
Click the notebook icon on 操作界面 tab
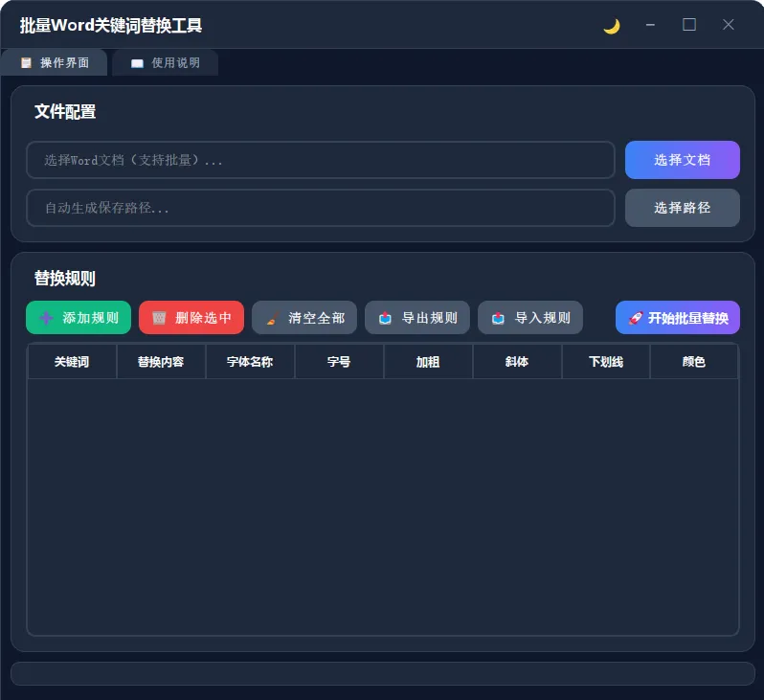tap(26, 62)
